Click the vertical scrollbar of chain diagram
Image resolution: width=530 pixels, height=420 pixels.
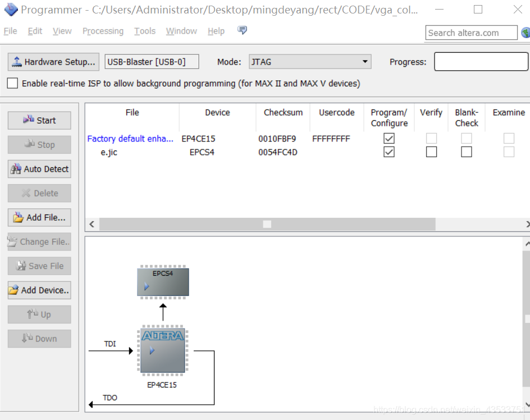[526, 319]
